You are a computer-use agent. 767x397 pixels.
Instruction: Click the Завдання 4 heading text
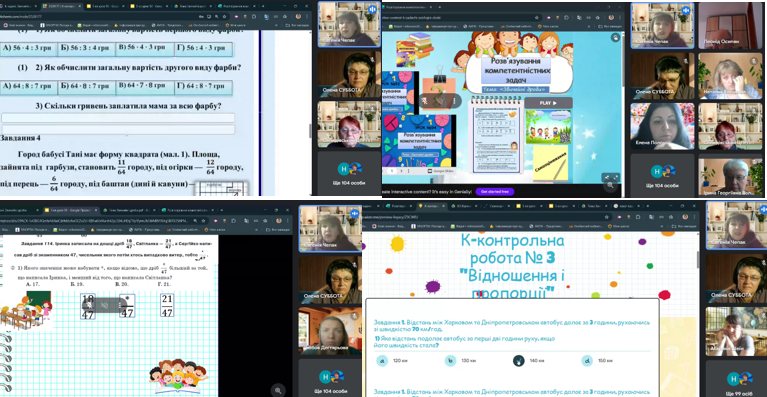point(20,138)
